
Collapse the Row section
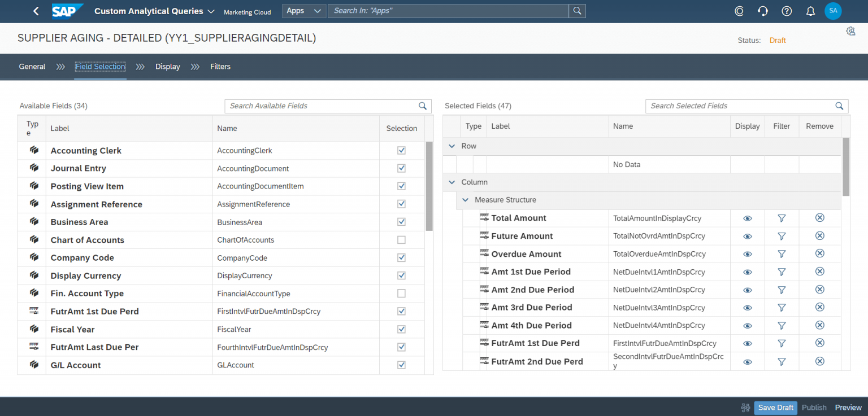(452, 146)
